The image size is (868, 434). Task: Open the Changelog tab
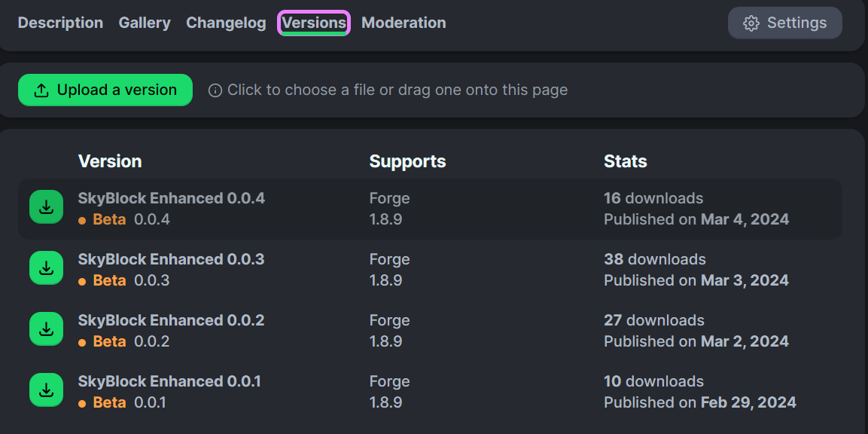click(x=226, y=23)
